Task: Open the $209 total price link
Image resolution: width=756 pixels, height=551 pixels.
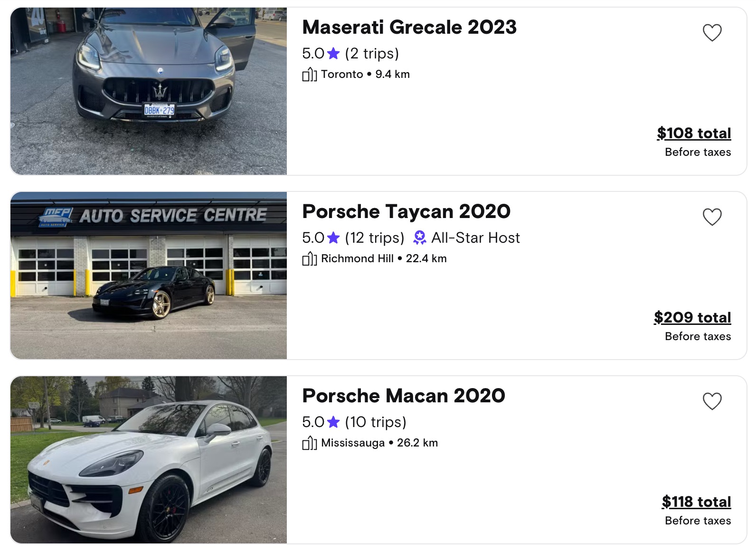Action: pyautogui.click(x=693, y=317)
